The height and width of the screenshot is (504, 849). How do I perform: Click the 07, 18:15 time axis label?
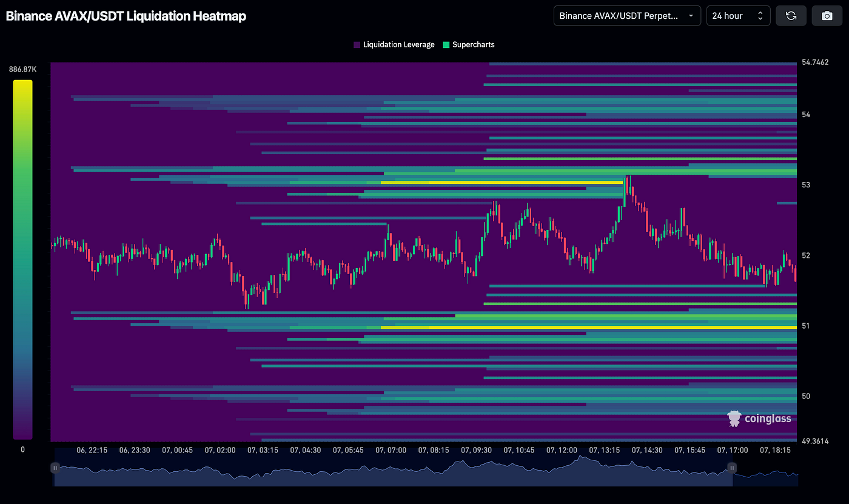click(x=774, y=451)
